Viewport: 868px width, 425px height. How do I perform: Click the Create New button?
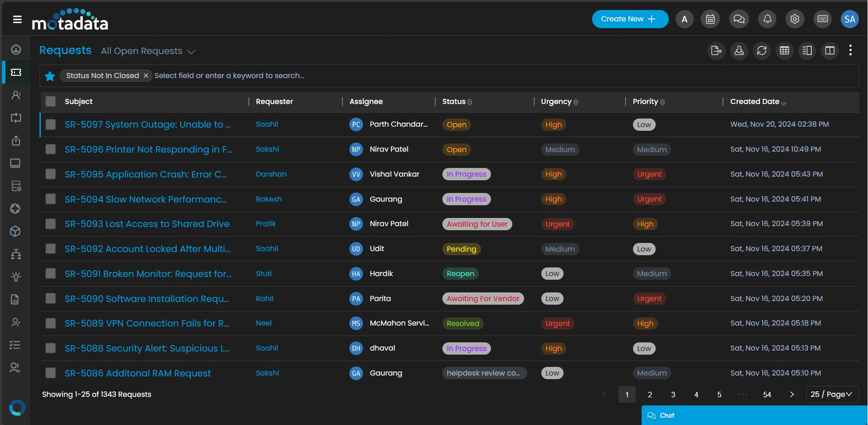pyautogui.click(x=630, y=19)
